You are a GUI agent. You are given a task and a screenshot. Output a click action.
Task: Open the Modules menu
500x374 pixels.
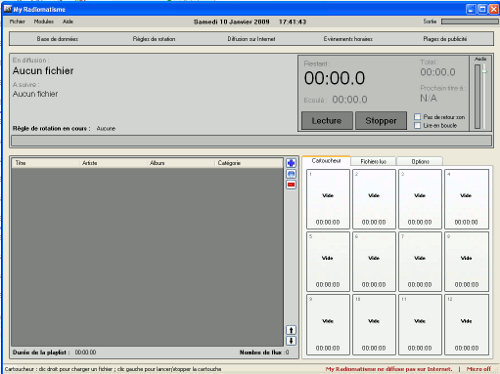pyautogui.click(x=44, y=21)
